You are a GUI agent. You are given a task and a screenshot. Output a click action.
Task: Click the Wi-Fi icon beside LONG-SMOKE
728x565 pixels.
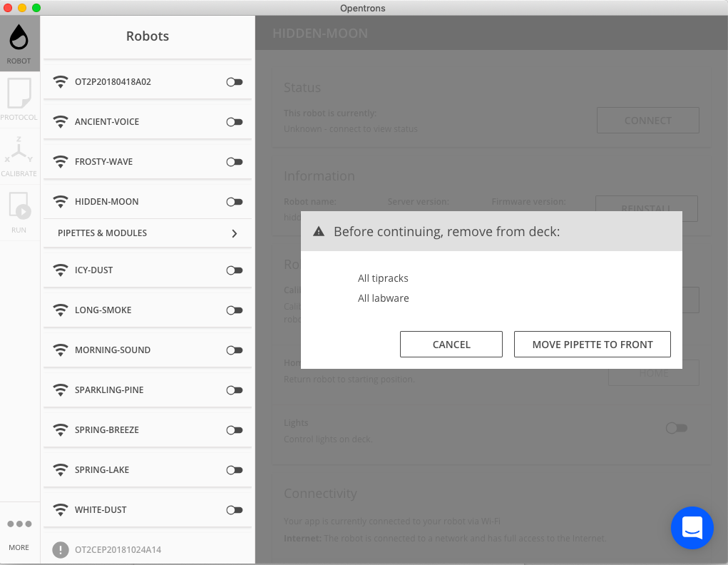pyautogui.click(x=61, y=310)
